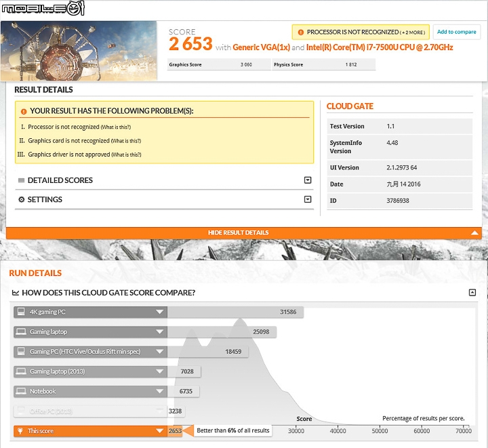
Task: Expand the Settings section arrow
Action: [308, 199]
